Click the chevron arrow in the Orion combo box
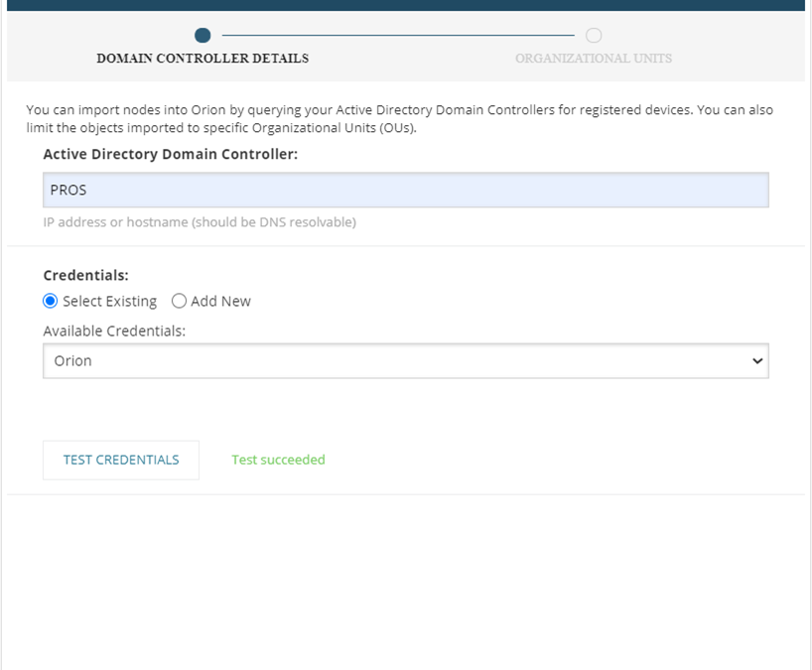The height and width of the screenshot is (670, 812). [757, 361]
